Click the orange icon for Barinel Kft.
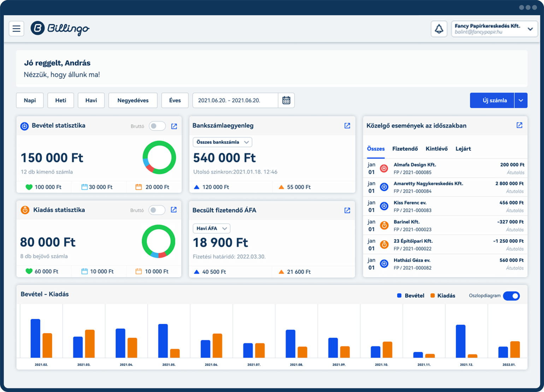Image resolution: width=544 pixels, height=392 pixels. [384, 225]
